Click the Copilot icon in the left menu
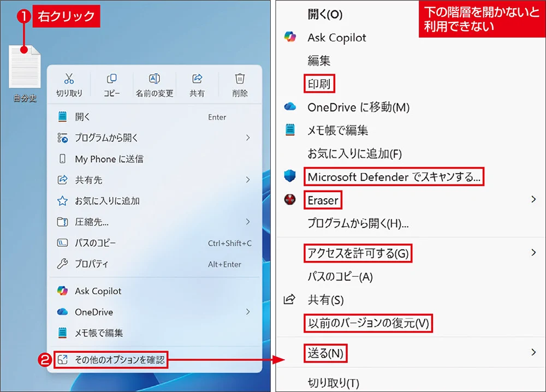This screenshot has width=546, height=392. tap(62, 290)
